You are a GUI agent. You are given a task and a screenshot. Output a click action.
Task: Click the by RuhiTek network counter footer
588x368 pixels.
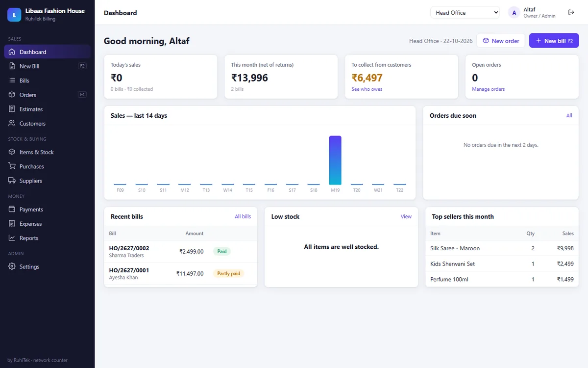38,360
